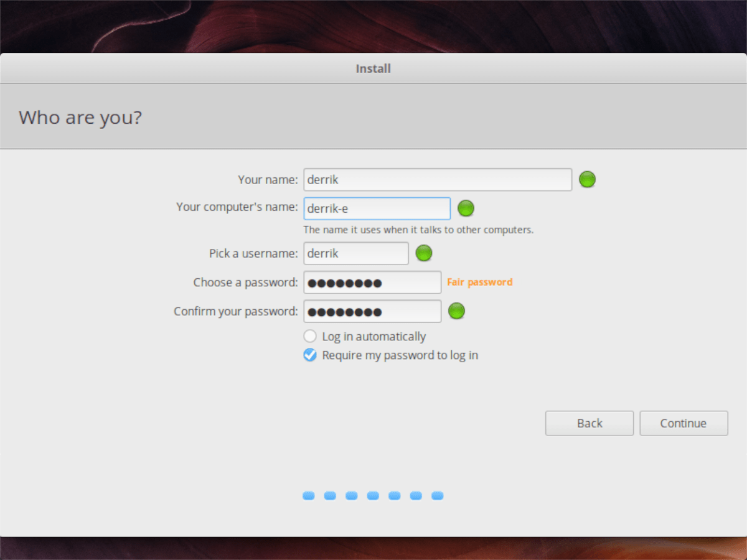Click the Back button
Image resolution: width=747 pixels, height=560 pixels.
[x=590, y=423]
